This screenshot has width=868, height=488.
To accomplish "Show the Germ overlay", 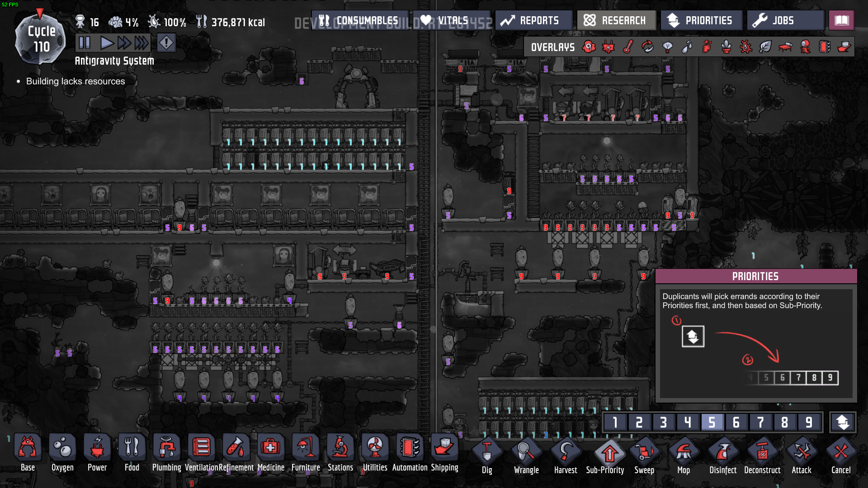I will pos(746,47).
